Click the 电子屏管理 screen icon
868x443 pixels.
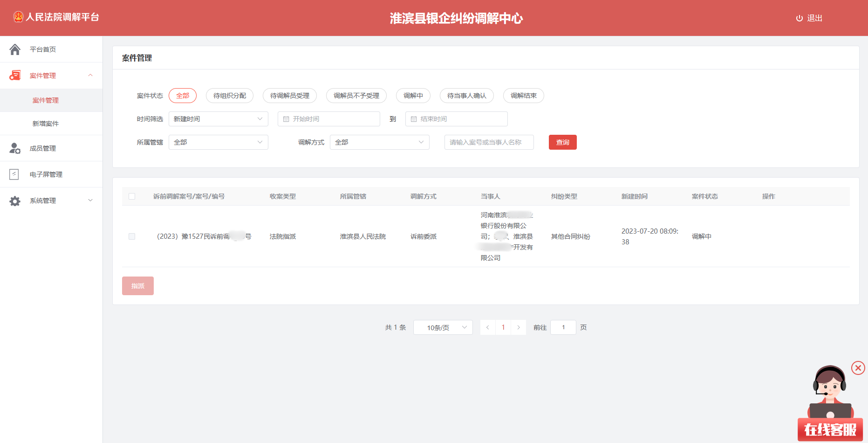[14, 174]
